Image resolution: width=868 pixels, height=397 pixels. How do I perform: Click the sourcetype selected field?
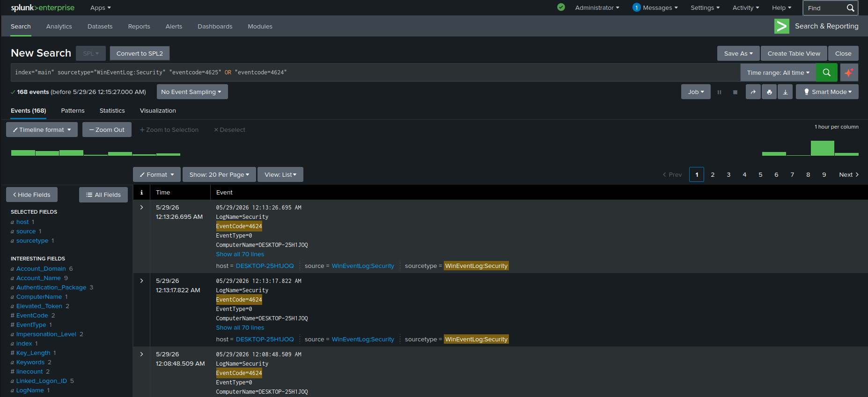[x=32, y=241]
